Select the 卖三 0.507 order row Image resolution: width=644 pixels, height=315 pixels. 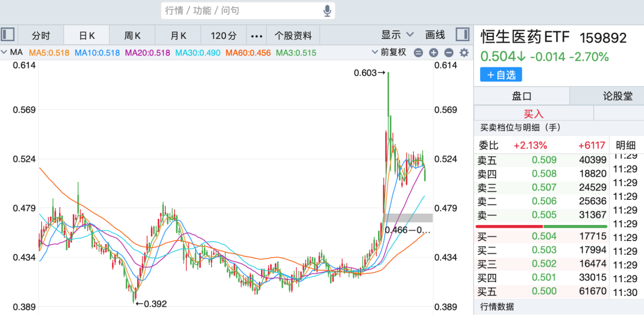[x=541, y=188]
